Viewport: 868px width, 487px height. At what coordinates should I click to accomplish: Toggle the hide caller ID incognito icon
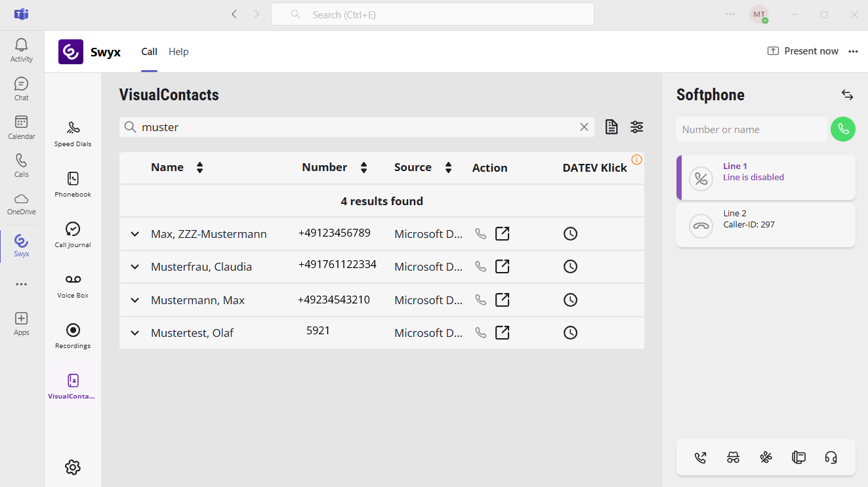733,458
